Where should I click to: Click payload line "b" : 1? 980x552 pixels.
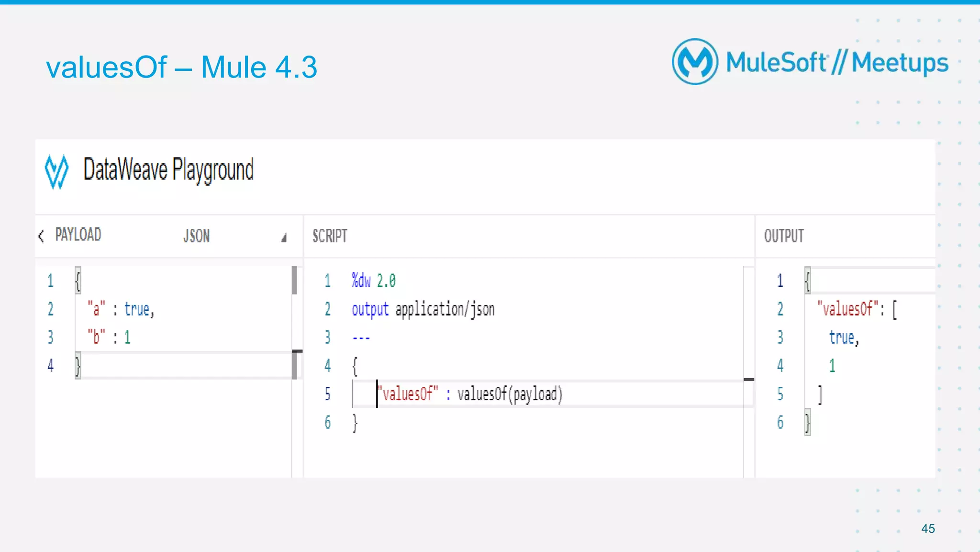click(x=109, y=338)
